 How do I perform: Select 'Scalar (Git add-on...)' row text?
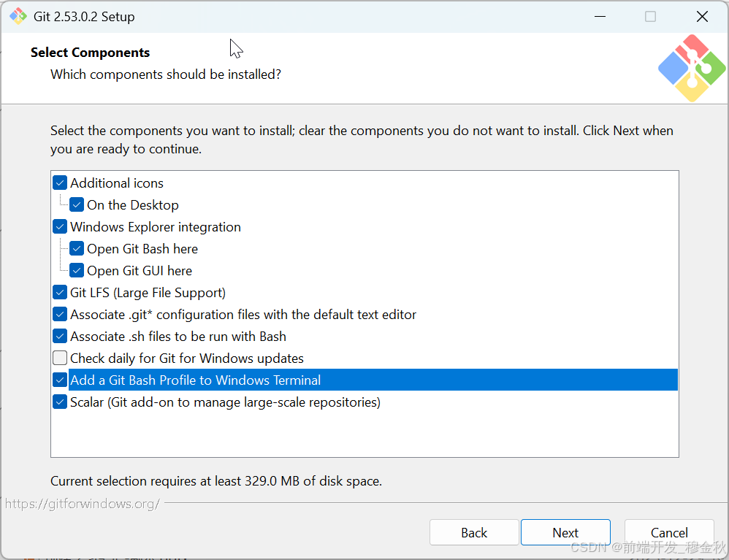225,402
